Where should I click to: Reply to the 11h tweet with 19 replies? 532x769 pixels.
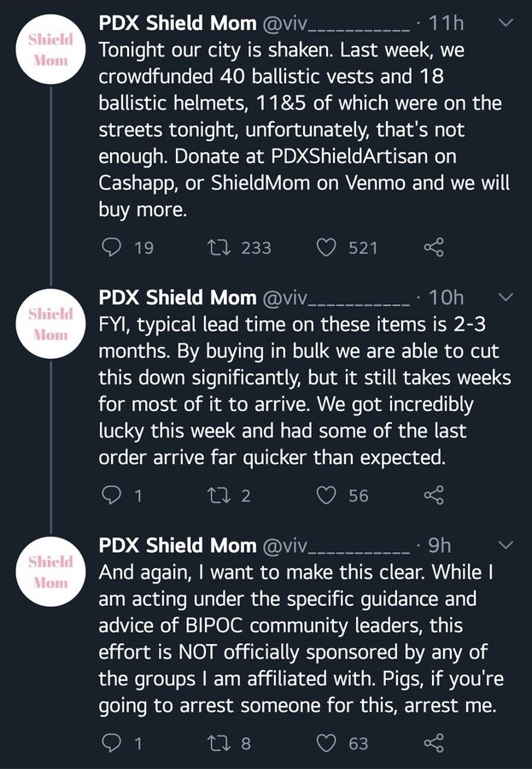click(111, 247)
